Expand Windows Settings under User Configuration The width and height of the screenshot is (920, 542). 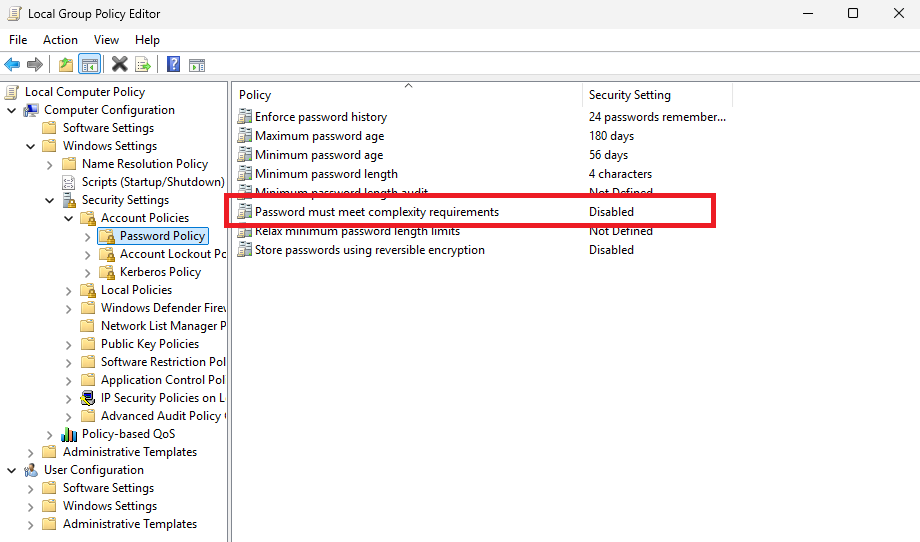click(30, 507)
